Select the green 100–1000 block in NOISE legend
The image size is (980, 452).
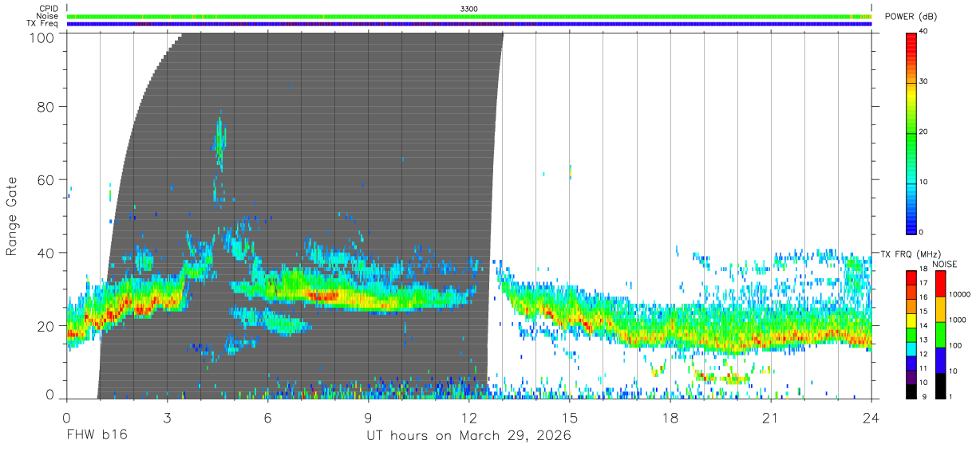941,334
